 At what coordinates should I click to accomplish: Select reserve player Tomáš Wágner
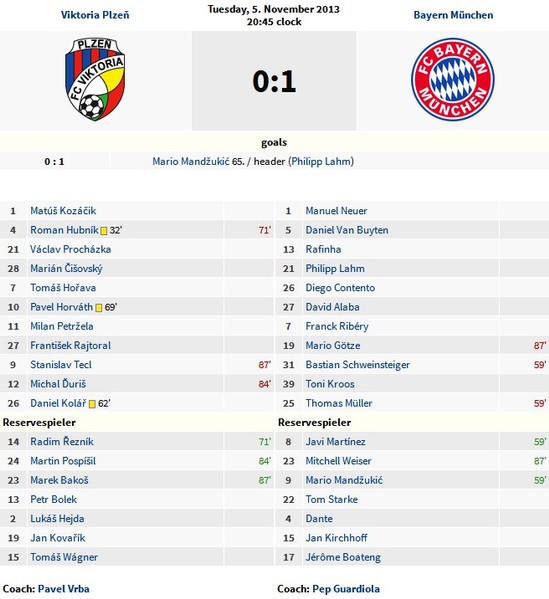pos(64,557)
